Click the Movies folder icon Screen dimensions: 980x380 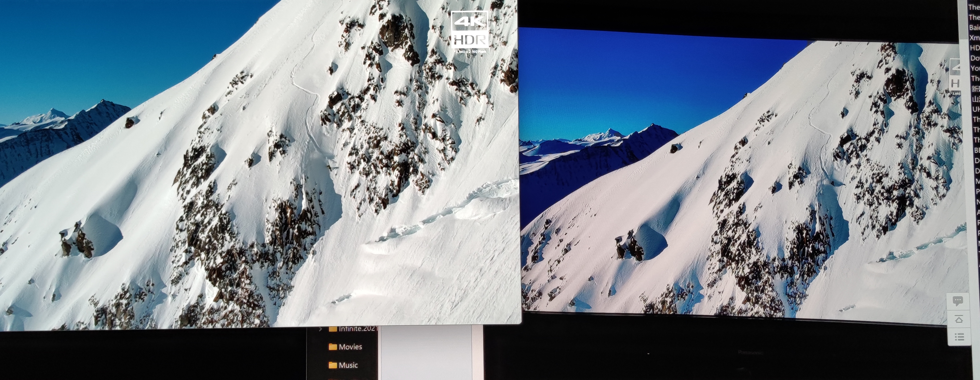point(333,347)
